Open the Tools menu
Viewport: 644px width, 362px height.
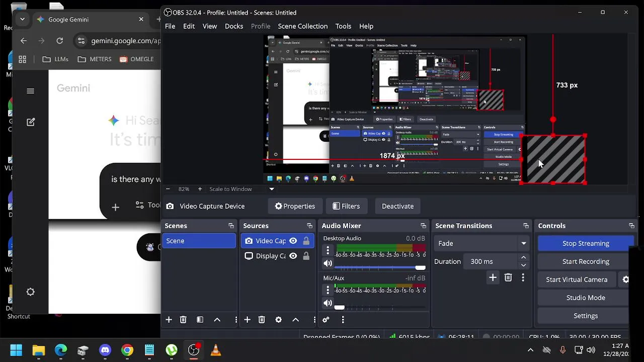click(343, 26)
